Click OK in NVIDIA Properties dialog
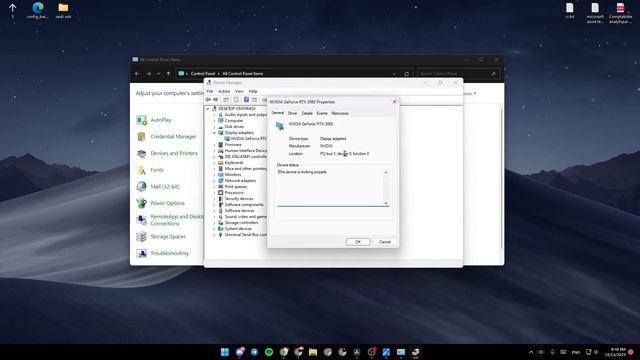 pos(358,242)
